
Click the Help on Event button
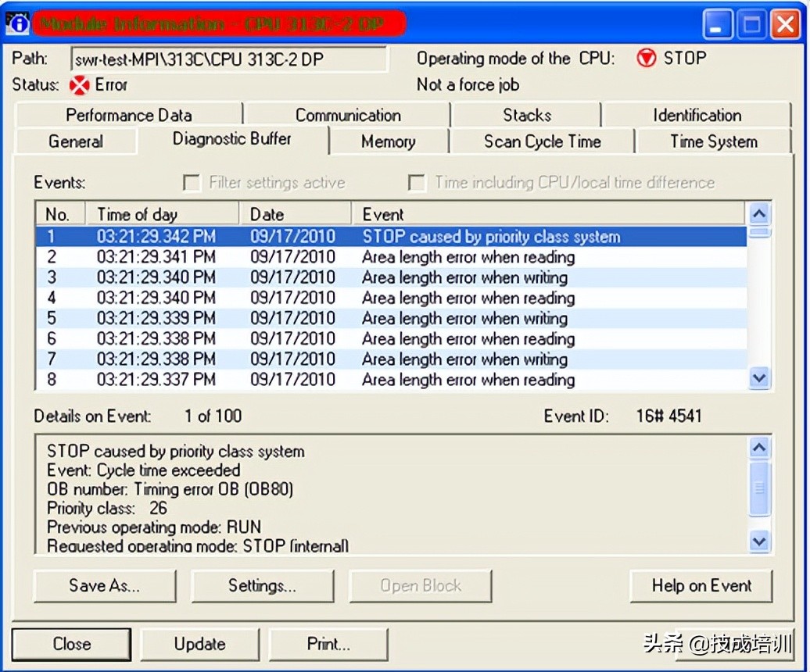(x=701, y=586)
